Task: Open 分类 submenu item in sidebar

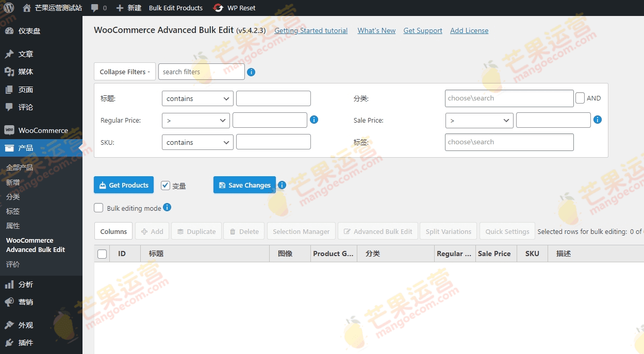Action: click(13, 197)
